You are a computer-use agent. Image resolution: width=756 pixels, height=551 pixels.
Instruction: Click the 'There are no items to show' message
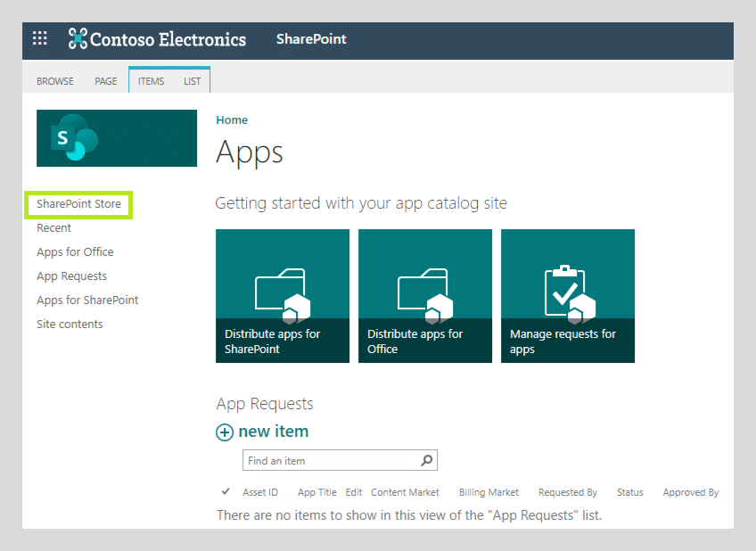click(409, 515)
